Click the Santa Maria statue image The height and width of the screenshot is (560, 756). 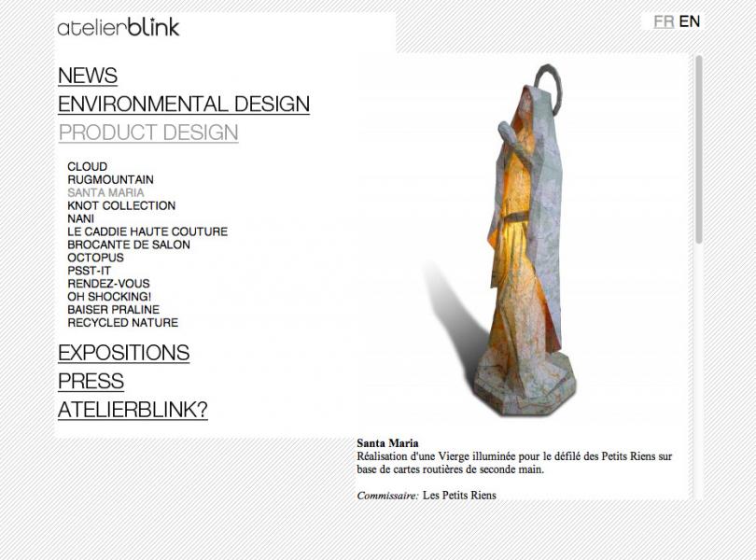click(x=523, y=241)
